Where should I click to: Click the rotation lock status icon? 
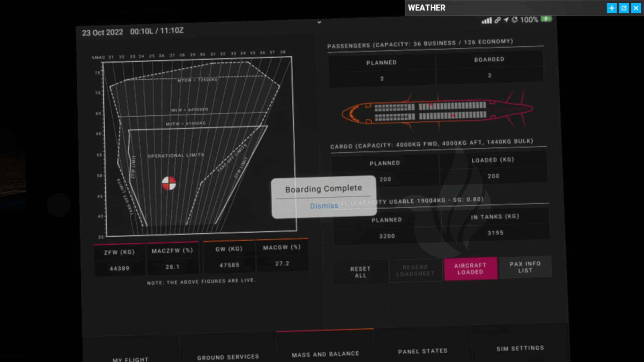click(x=515, y=20)
